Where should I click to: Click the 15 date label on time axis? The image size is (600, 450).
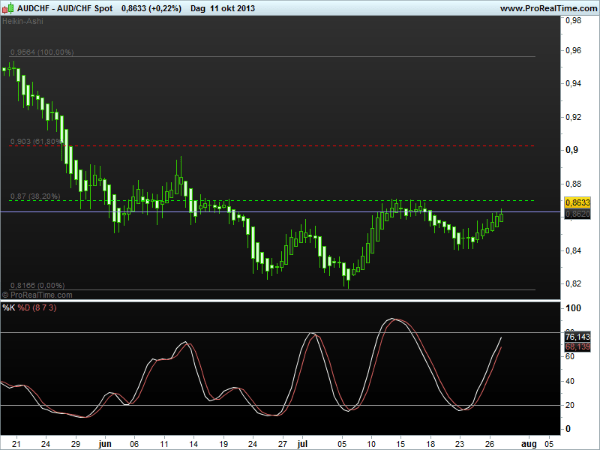coord(401,444)
